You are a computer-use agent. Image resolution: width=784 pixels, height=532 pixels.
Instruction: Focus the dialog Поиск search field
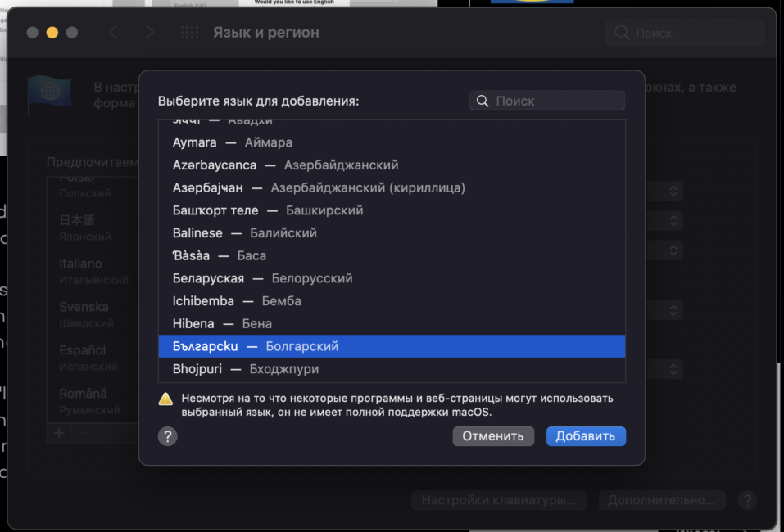coord(547,101)
